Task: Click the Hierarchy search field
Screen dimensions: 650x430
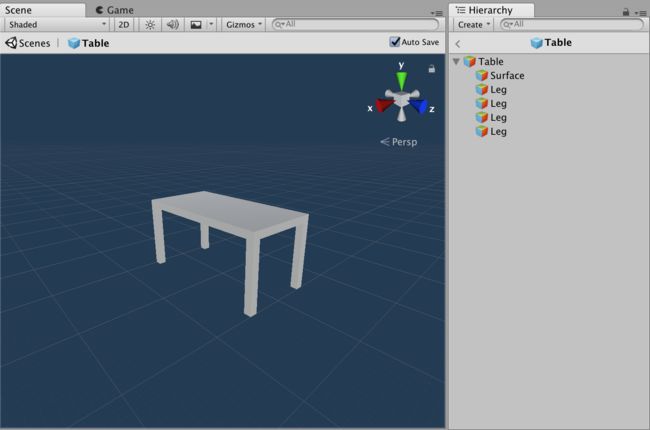Action: (x=572, y=24)
